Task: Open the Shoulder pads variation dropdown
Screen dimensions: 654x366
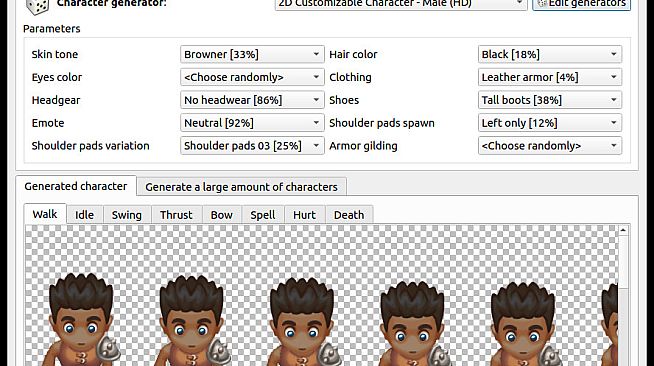Action: [252, 145]
